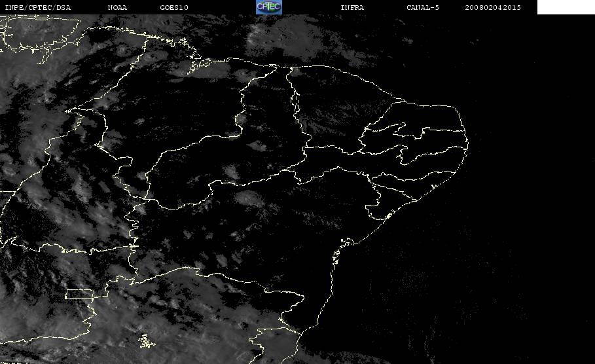Click the CANAL-5 channel label
The image size is (595, 364).
point(423,7)
